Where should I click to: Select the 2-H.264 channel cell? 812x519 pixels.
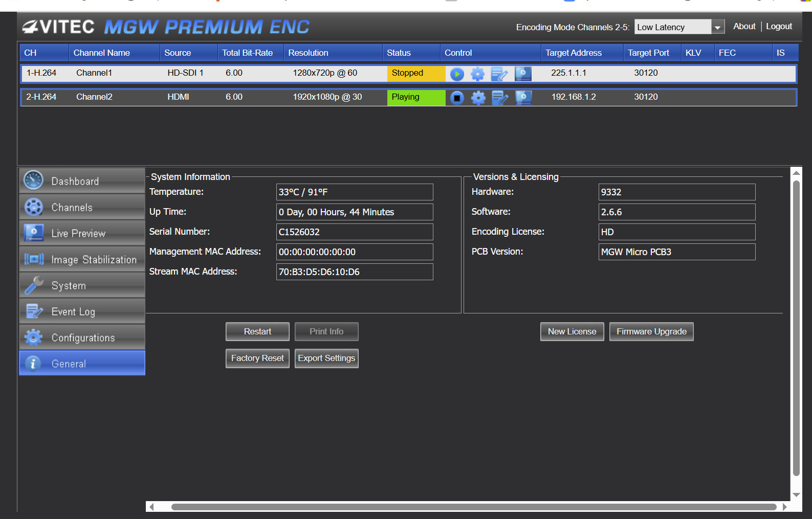click(41, 97)
